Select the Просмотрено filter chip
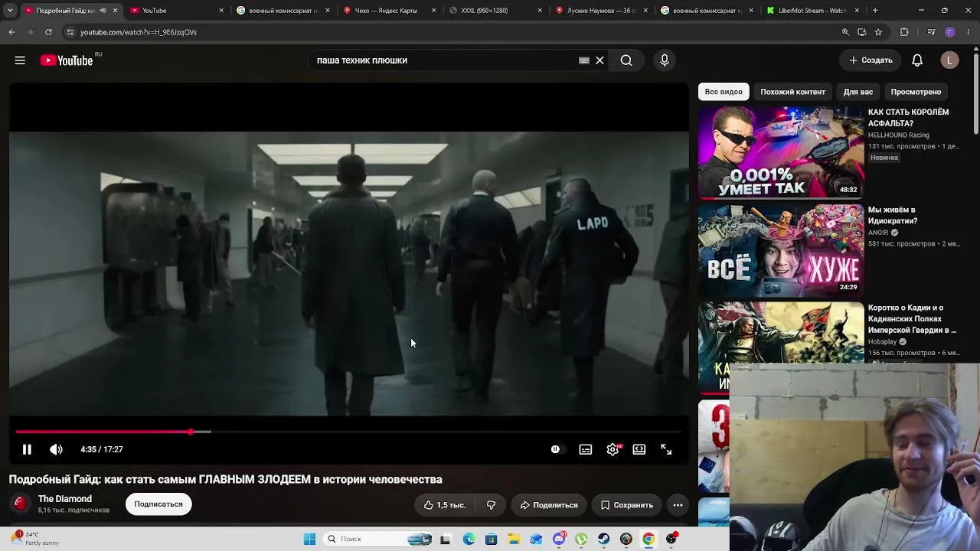This screenshot has width=980, height=551. click(x=916, y=92)
